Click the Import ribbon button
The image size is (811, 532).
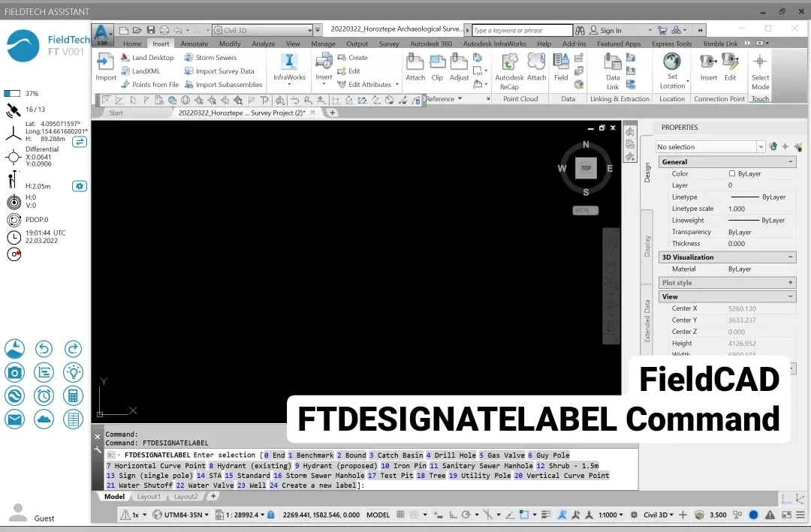coord(106,68)
